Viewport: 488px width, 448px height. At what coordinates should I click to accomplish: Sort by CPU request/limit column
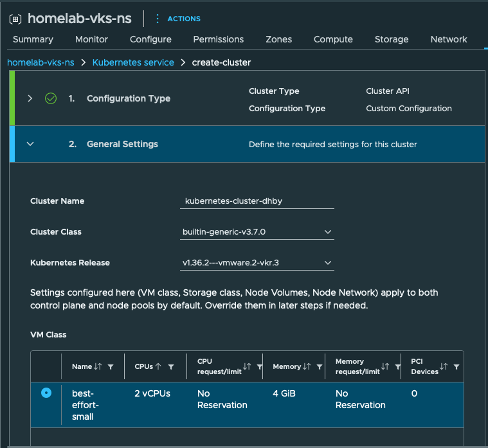click(x=247, y=366)
